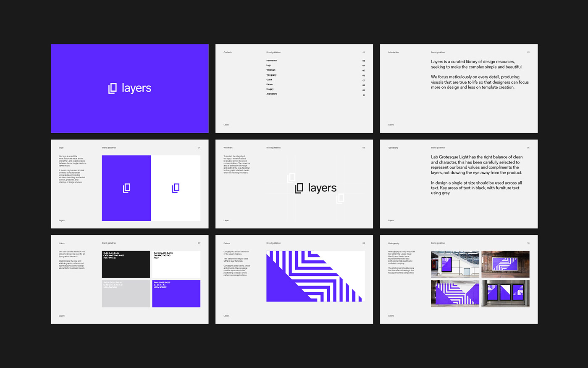Click 'Wordmark' entry in the Contents list
Screen dimensions: 588x368
pos(271,70)
